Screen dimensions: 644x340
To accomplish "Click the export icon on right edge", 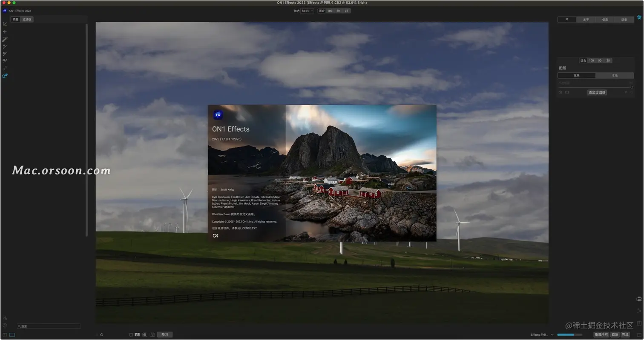I will click(639, 323).
